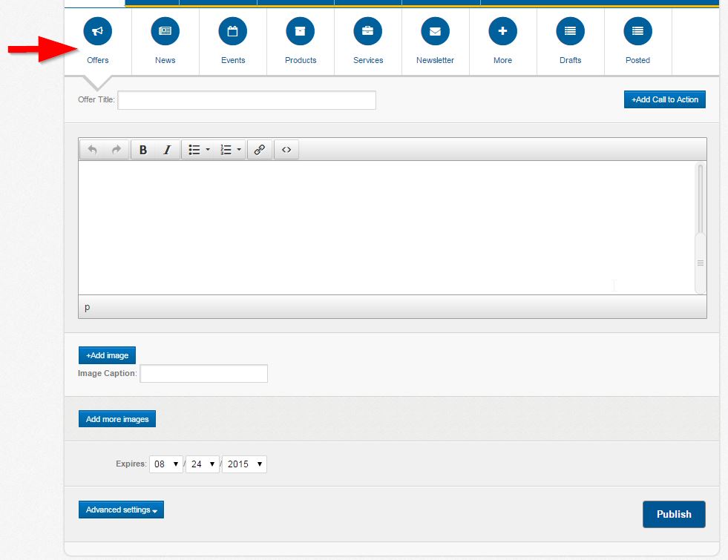Click the More plus icon

pyautogui.click(x=503, y=31)
